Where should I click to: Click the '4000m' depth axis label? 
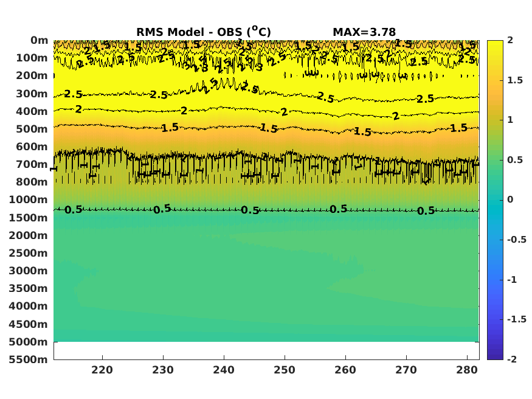29,306
